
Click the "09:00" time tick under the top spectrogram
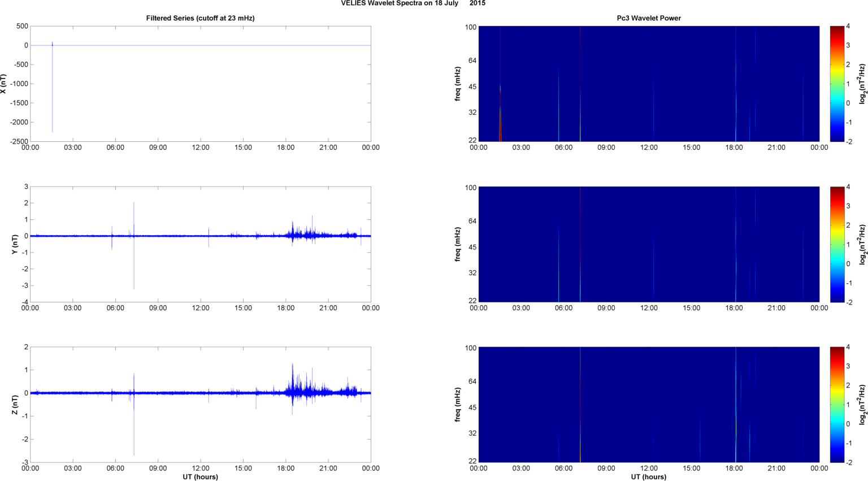click(606, 148)
